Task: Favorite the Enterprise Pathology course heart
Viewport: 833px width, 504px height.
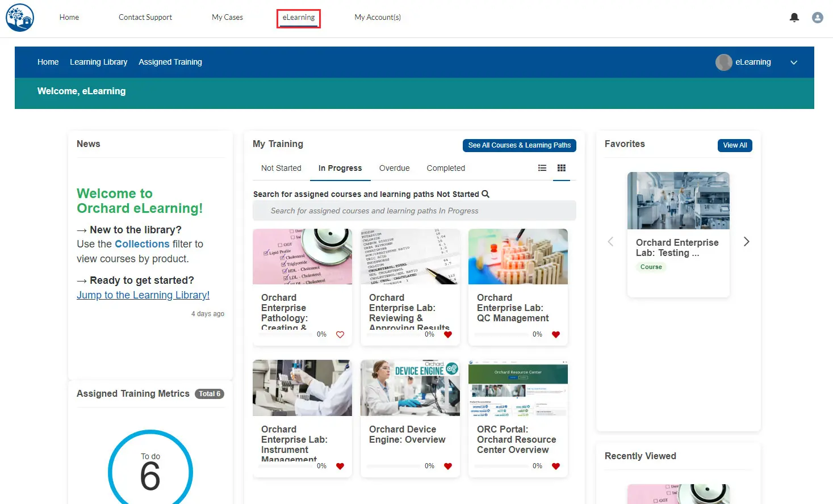Action: (x=340, y=335)
